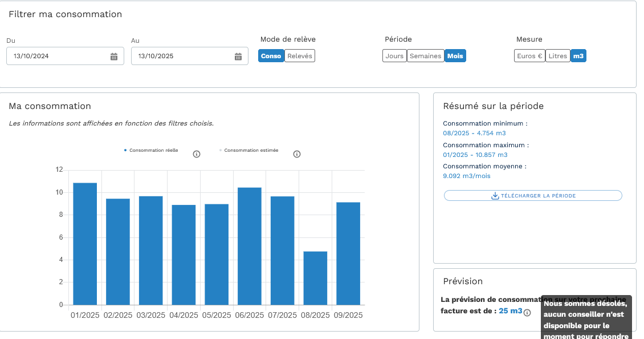This screenshot has width=644, height=339.
Task: Click forecast value 25 m3
Action: tap(511, 311)
